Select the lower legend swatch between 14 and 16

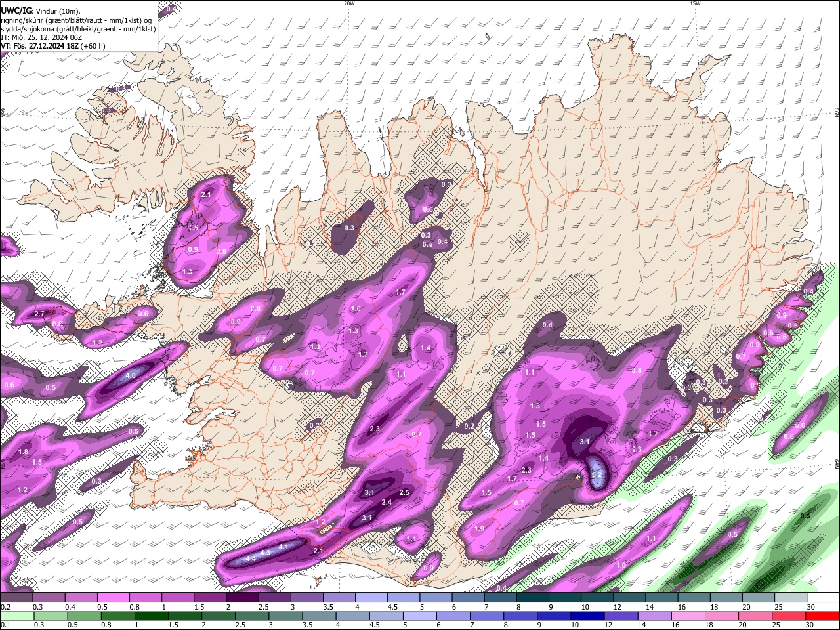(655, 616)
